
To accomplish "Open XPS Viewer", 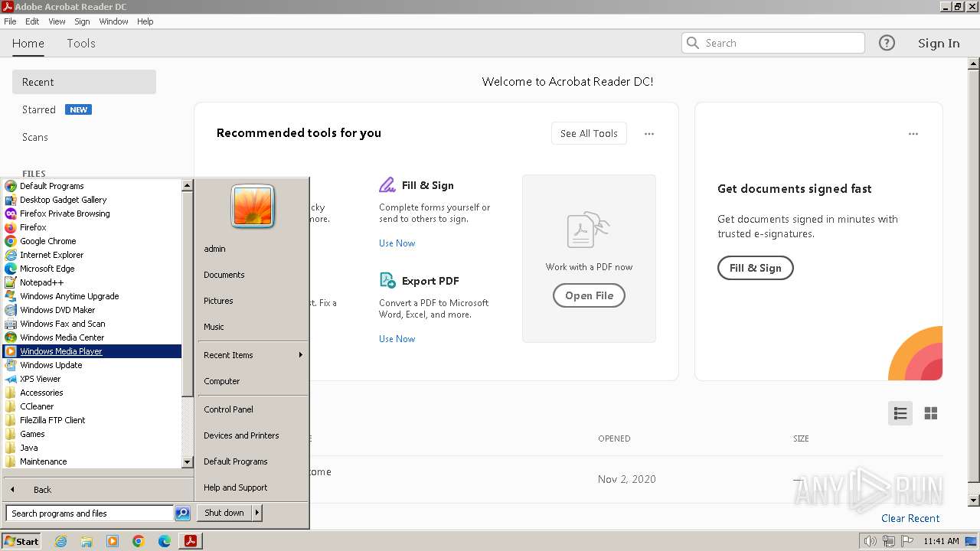I will [92, 379].
